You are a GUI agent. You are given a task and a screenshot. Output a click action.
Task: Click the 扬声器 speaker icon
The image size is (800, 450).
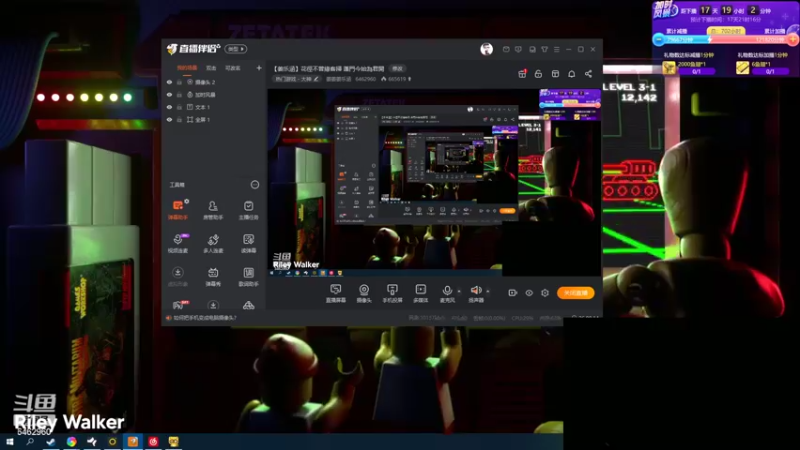point(476,290)
